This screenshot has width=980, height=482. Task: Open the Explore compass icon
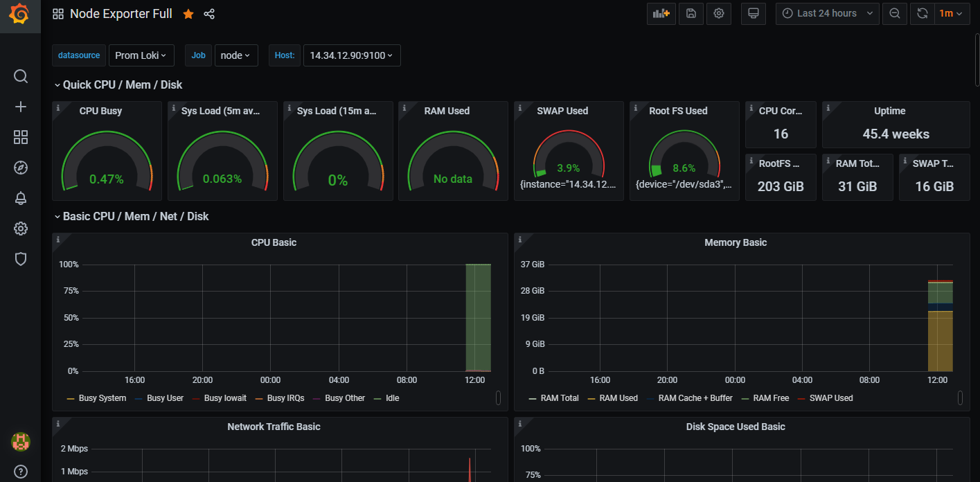[21, 168]
